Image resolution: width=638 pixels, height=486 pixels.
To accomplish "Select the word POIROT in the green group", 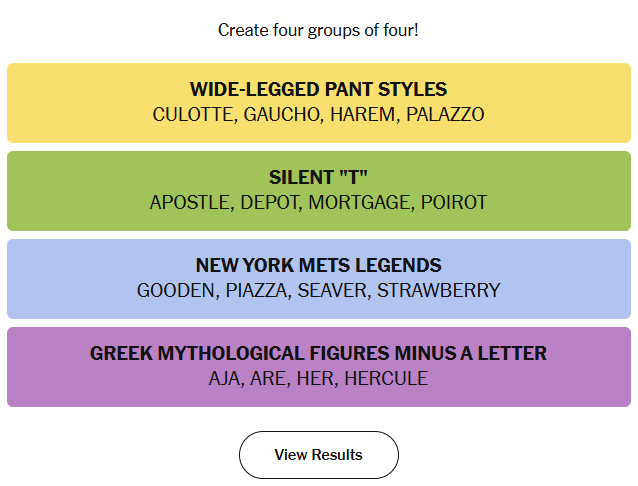I will click(x=454, y=202).
